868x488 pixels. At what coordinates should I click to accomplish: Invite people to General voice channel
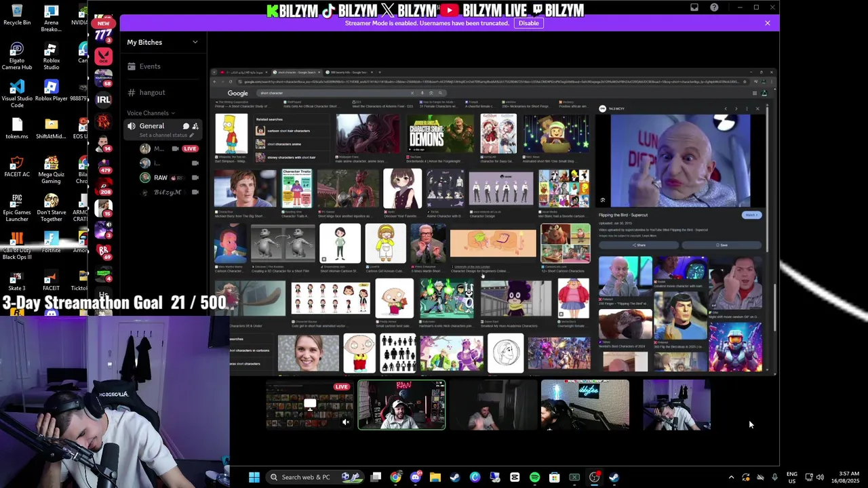coord(195,126)
